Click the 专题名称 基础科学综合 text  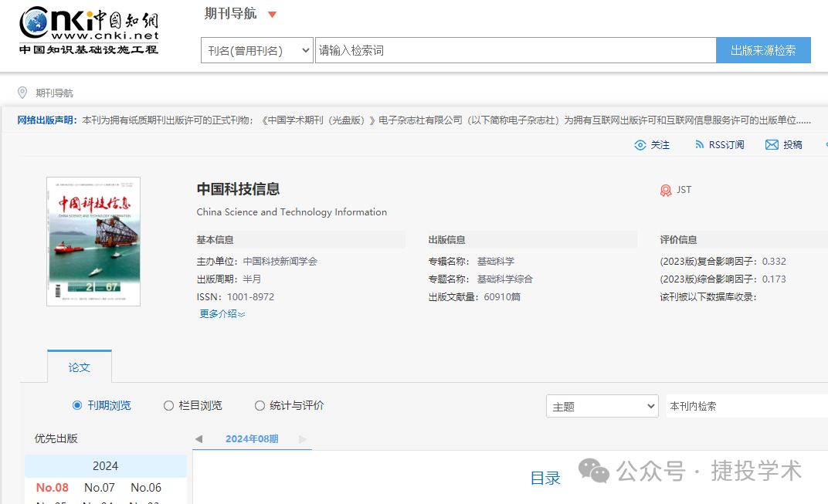click(480, 279)
